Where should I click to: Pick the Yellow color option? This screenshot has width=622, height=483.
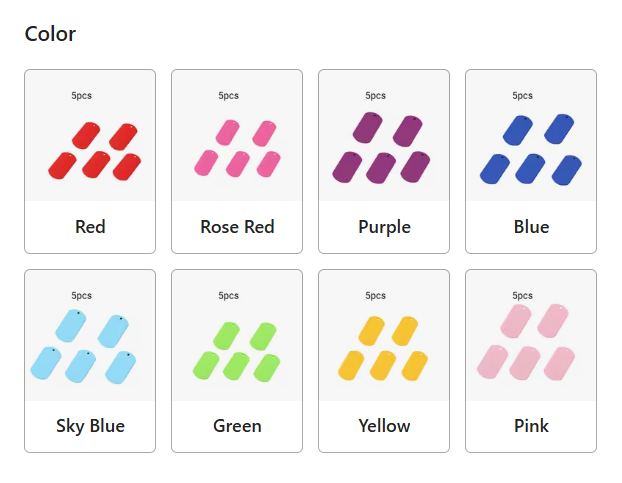(x=384, y=361)
